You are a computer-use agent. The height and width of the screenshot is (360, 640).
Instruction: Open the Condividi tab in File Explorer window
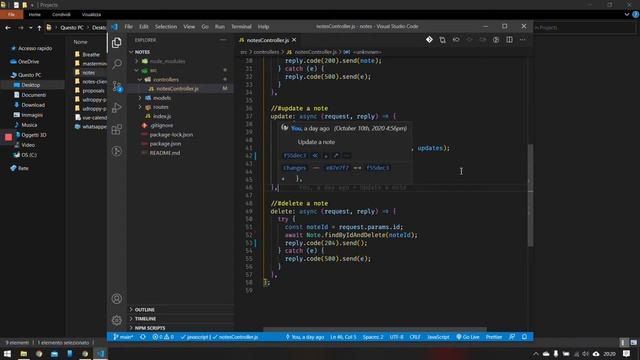[61, 14]
